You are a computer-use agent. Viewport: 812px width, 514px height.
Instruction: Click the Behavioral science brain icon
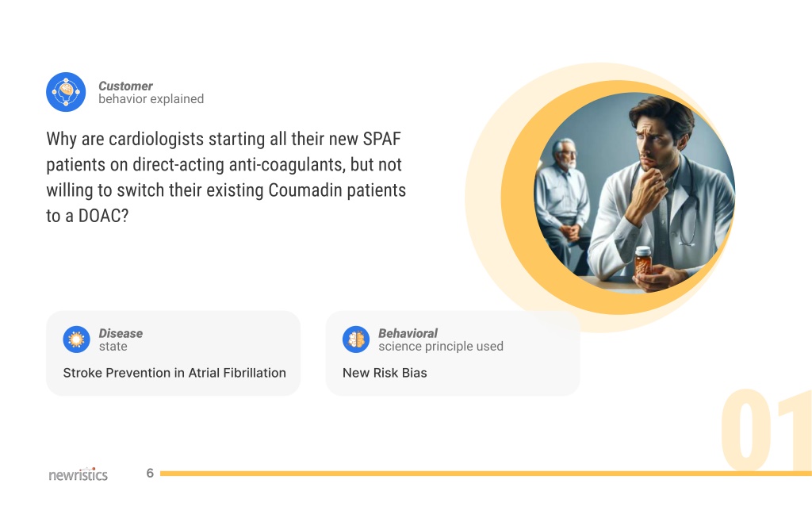click(356, 339)
